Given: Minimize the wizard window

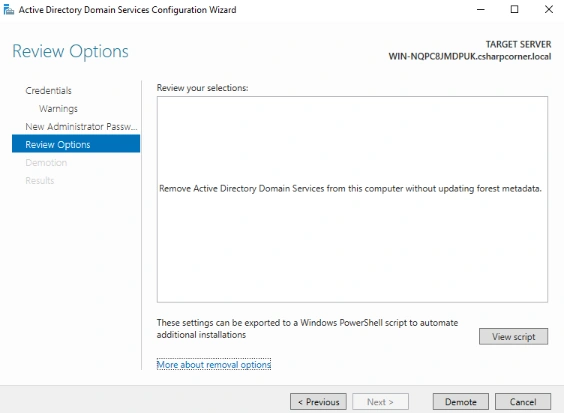Looking at the screenshot, I should [481, 9].
